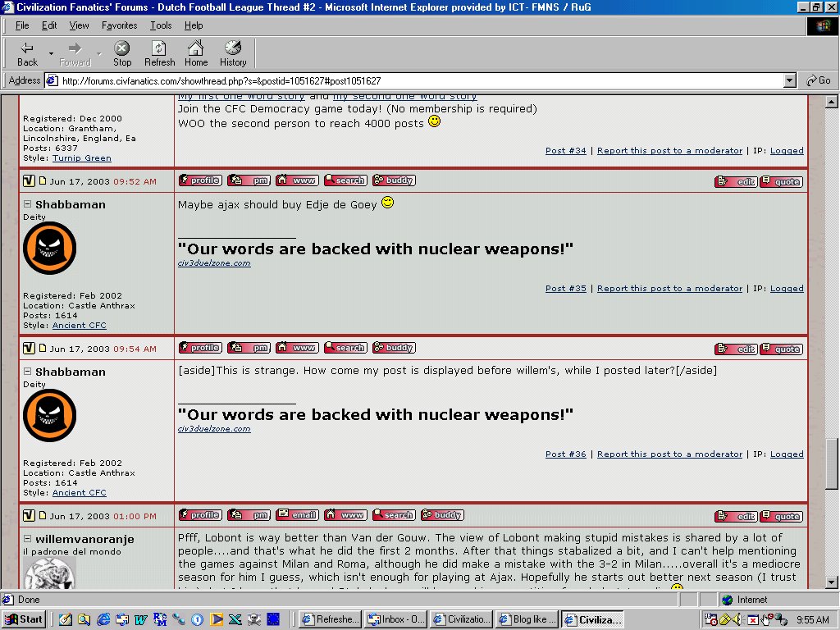Open the Turnip Green style link
The height and width of the screenshot is (630, 840).
(x=82, y=158)
